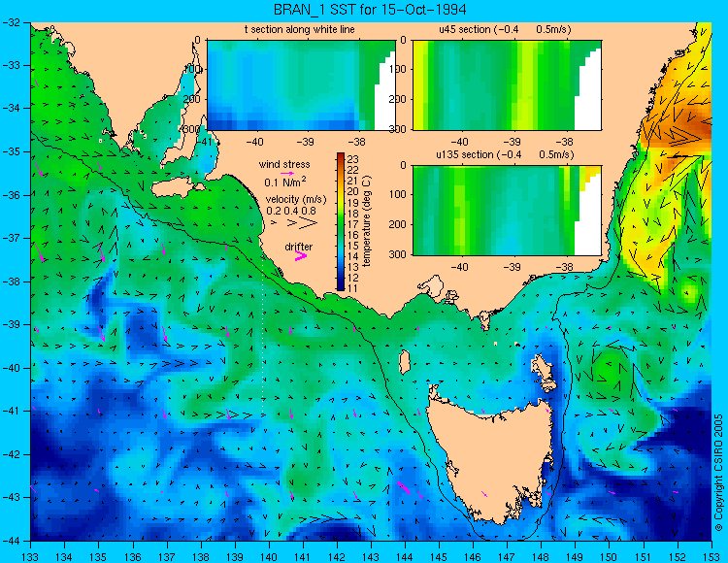Click the 11 tick on temperature color bar
The image size is (728, 563).
tap(353, 288)
